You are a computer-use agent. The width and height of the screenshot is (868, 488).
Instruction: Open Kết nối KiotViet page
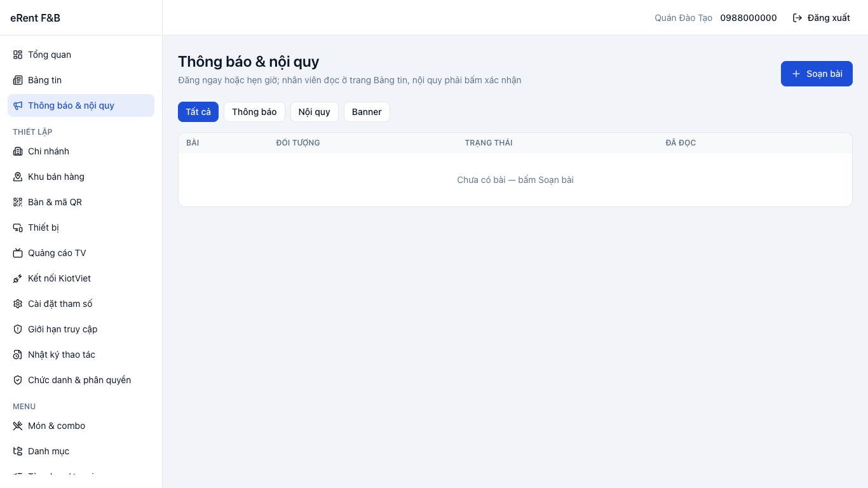(81, 278)
